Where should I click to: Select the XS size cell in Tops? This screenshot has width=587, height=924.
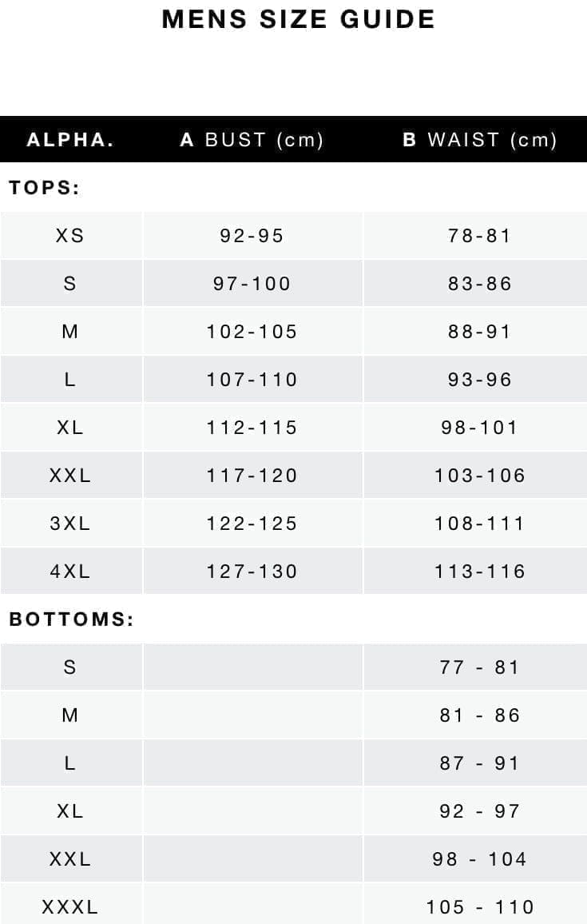(x=70, y=236)
